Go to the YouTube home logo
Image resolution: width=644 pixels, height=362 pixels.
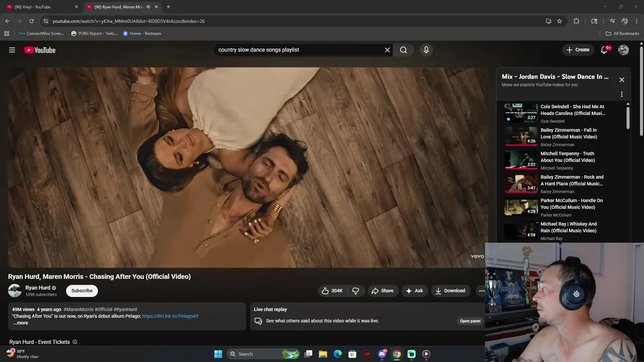40,50
